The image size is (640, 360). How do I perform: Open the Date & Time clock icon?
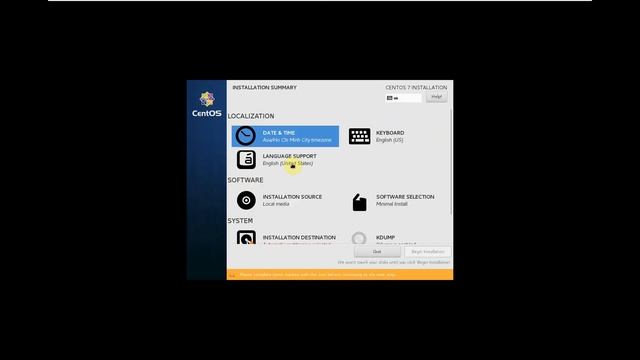click(246, 136)
